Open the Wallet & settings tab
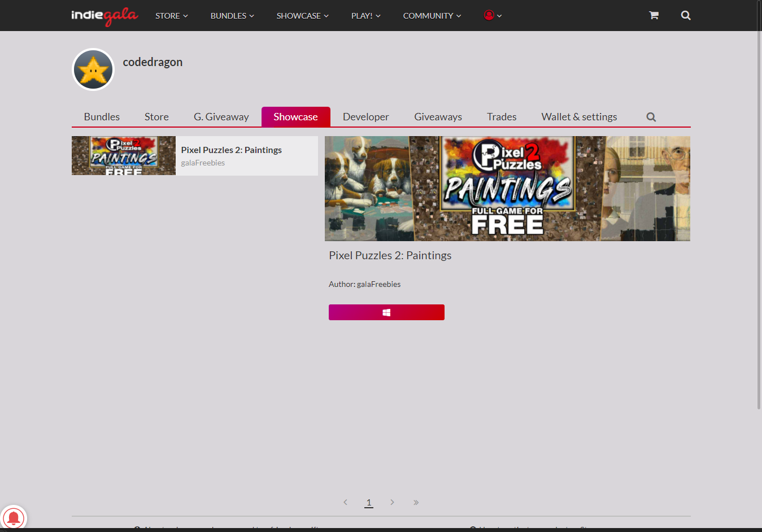 pos(579,117)
